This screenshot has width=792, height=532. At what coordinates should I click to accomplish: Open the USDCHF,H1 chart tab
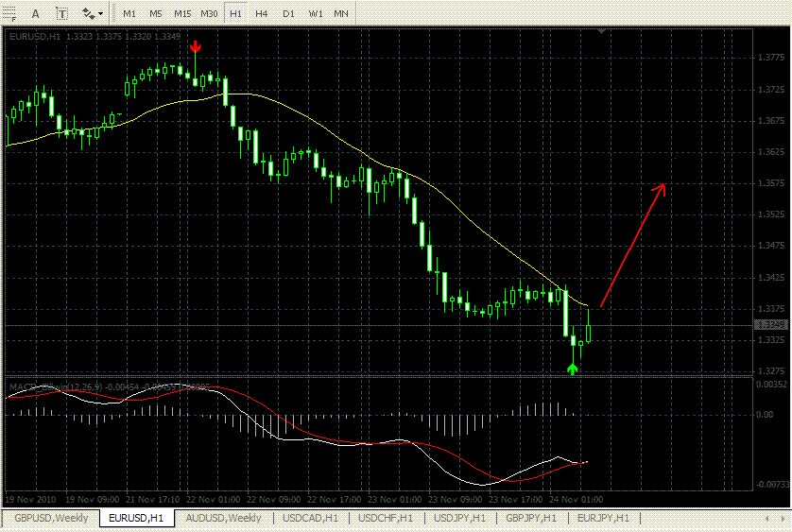[386, 518]
